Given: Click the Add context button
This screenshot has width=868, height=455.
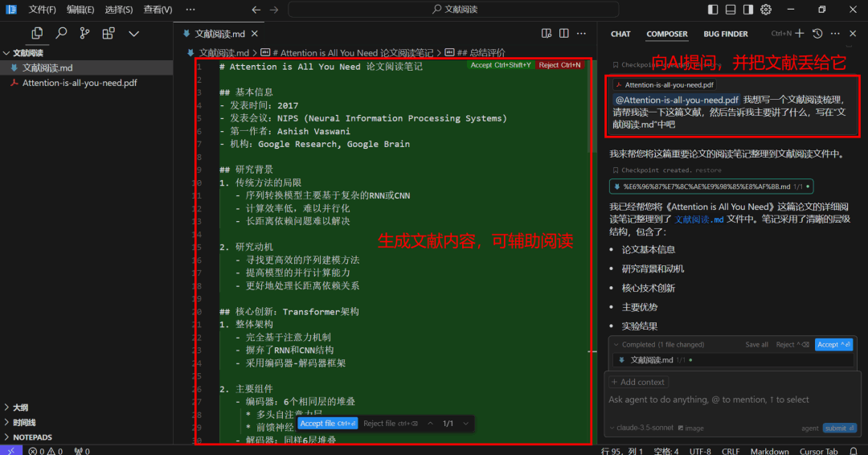Looking at the screenshot, I should [638, 382].
